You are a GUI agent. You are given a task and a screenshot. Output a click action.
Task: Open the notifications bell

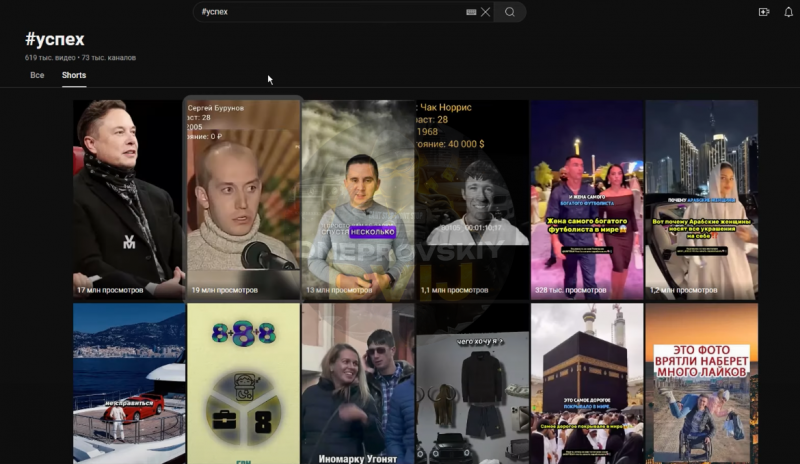(788, 12)
